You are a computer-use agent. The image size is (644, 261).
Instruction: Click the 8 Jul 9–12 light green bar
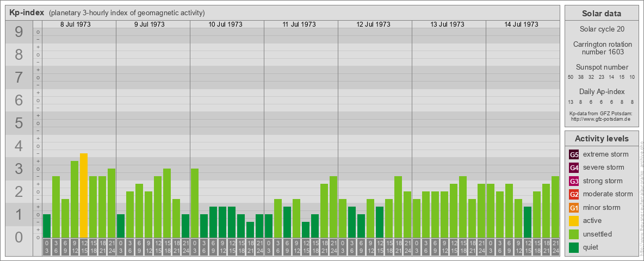[75, 199]
